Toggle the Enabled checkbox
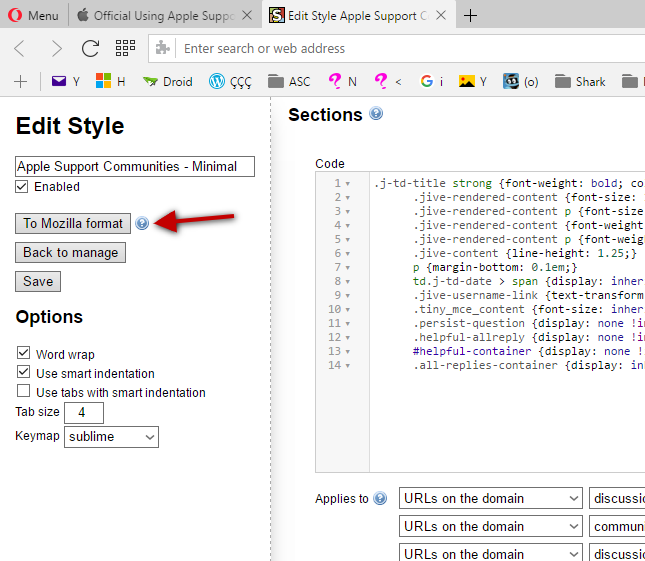Viewport: 645px width, 561px height. coord(22,186)
